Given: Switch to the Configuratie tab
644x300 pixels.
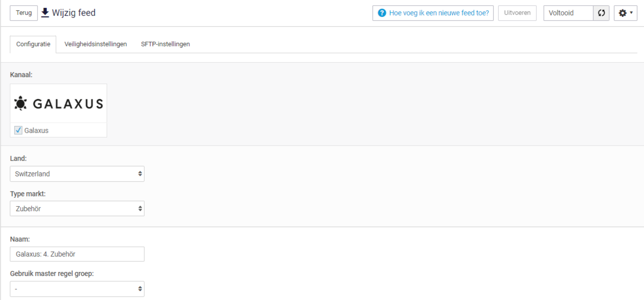Looking at the screenshot, I should click(33, 44).
